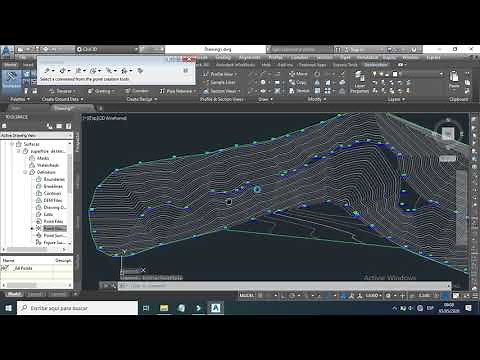The width and height of the screenshot is (480, 360).
Task: Select the Surfaces node in Toolspace tree
Action: pos(31,144)
